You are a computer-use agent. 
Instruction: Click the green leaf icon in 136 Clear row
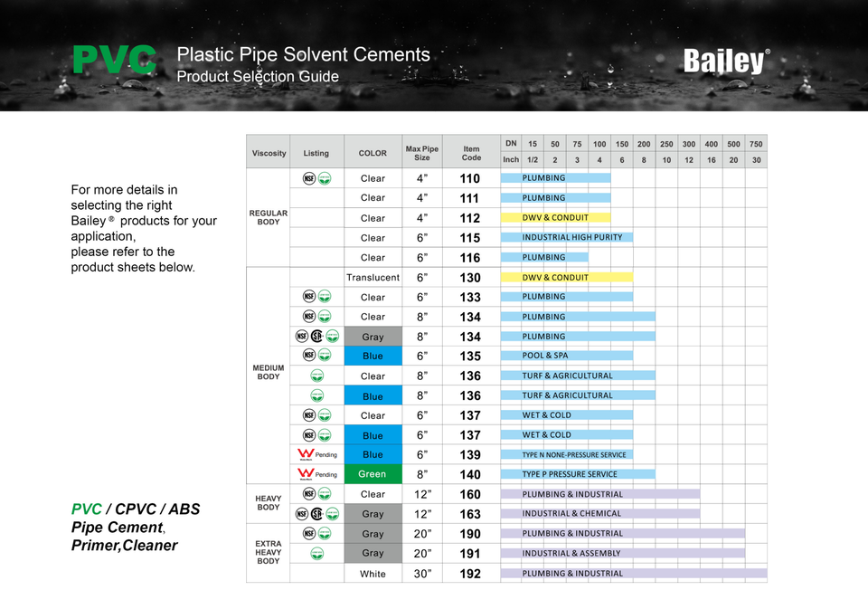pyautogui.click(x=316, y=376)
